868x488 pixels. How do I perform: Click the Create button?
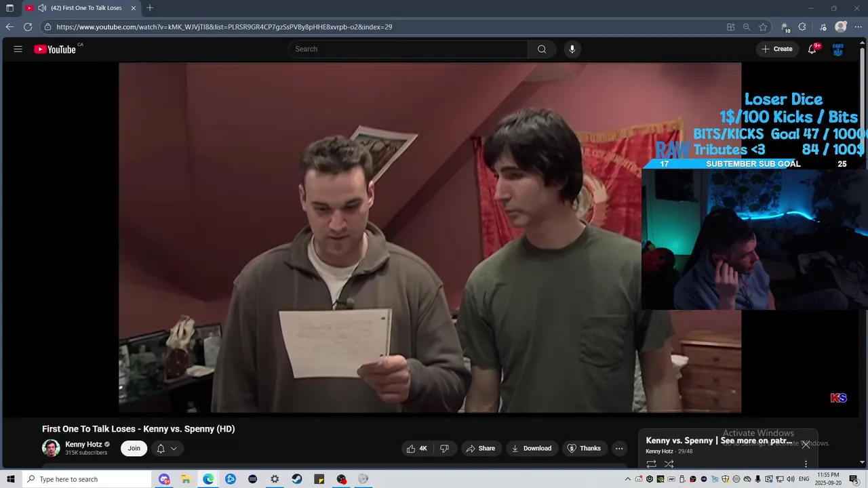777,49
